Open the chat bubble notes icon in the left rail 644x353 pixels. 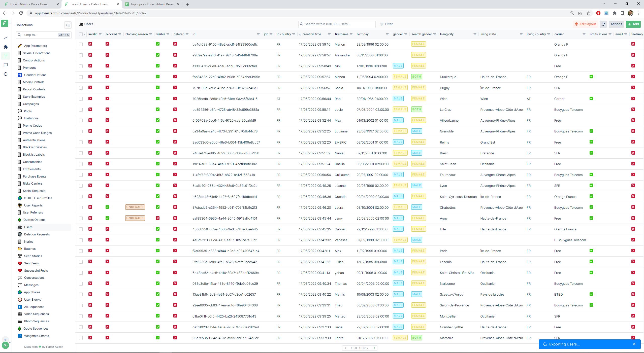[6, 65]
